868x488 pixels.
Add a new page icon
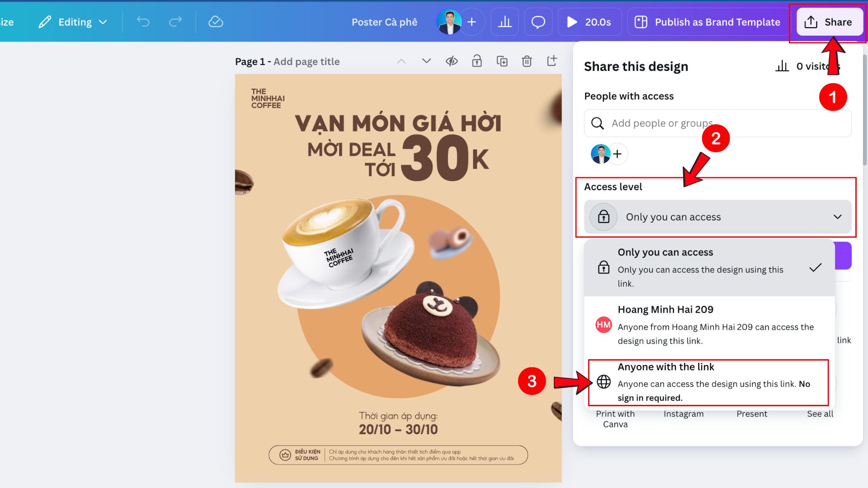point(552,61)
